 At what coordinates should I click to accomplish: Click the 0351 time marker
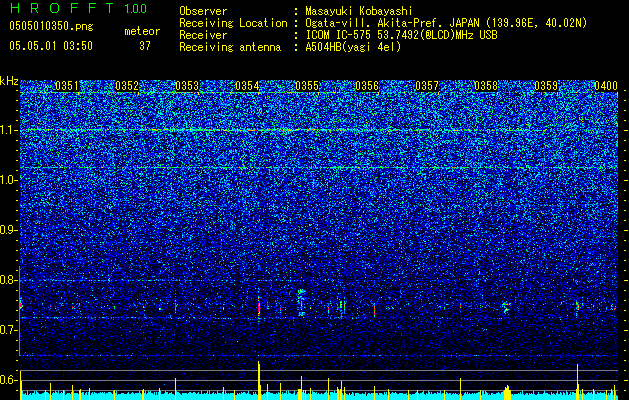[x=67, y=86]
